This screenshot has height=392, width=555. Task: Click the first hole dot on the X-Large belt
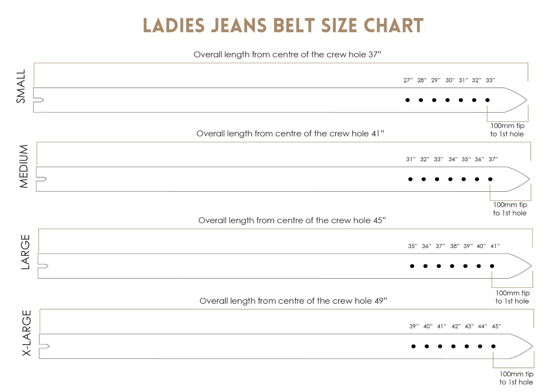coord(413,346)
